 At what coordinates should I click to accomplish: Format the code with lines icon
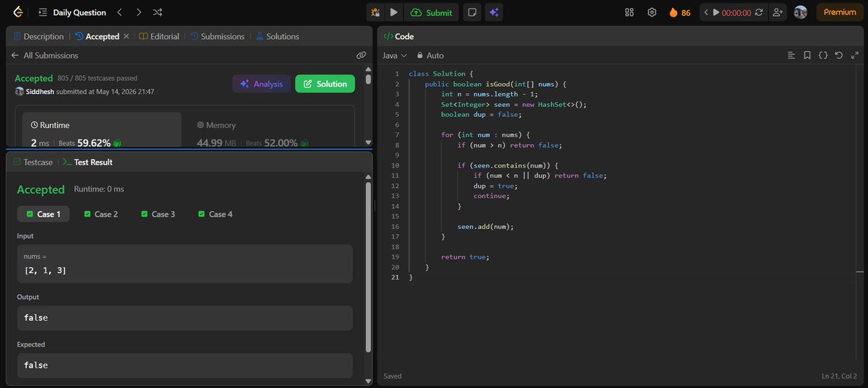pos(791,55)
